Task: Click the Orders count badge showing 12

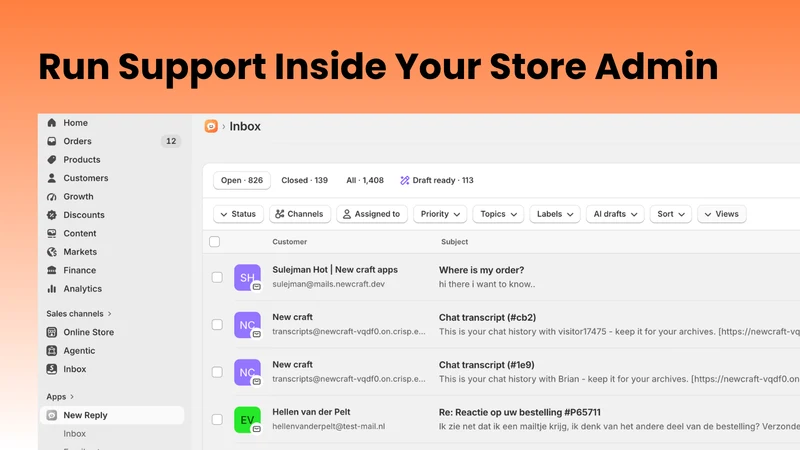Action: pos(171,141)
